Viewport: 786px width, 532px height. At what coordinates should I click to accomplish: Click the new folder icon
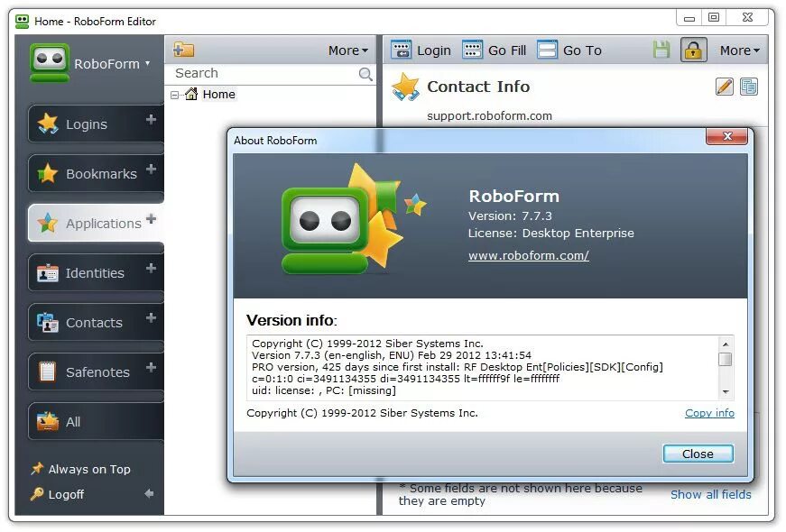(x=183, y=50)
